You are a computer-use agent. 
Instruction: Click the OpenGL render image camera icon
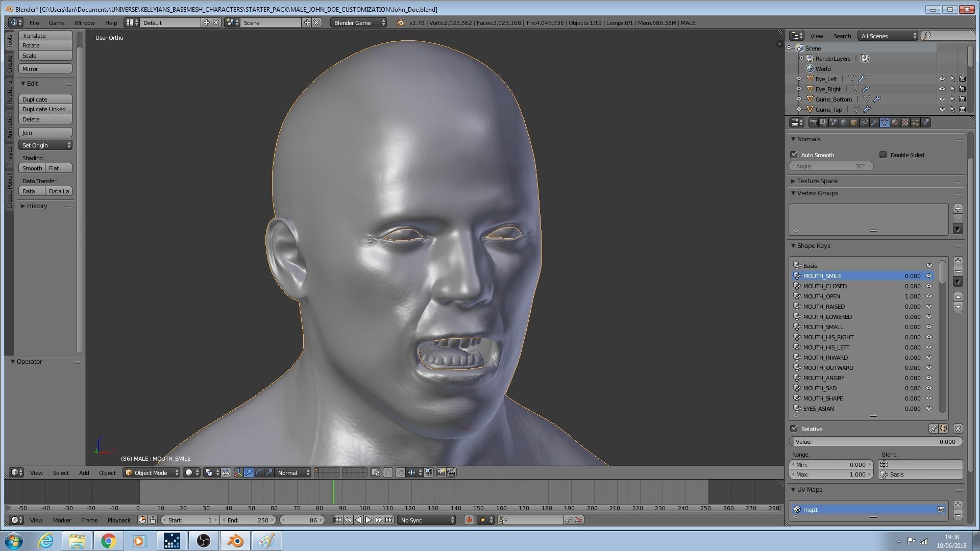click(441, 472)
